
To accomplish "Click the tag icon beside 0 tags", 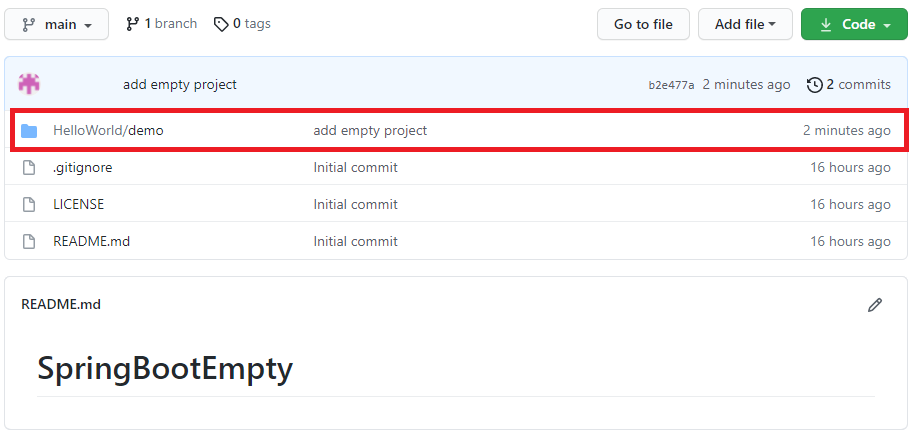I will point(221,25).
